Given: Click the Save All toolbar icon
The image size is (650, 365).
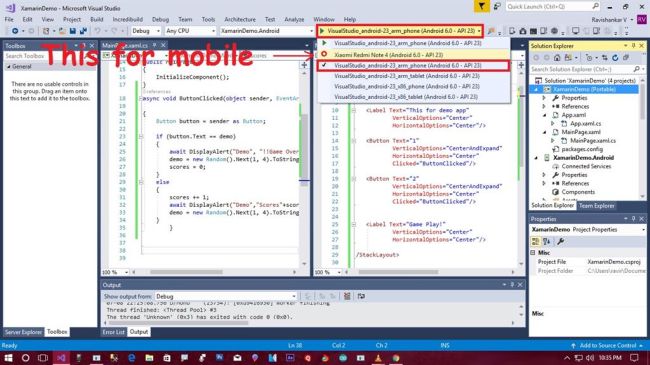Looking at the screenshot, I should 83,31.
